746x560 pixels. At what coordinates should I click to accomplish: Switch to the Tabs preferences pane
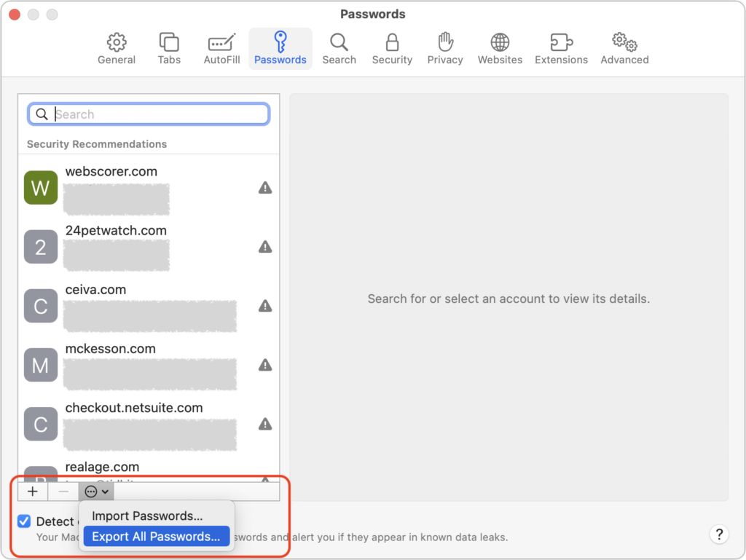[x=169, y=49]
